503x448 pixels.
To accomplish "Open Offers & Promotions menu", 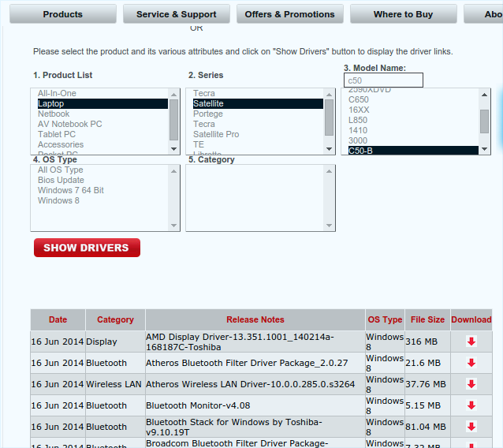I will tap(290, 14).
